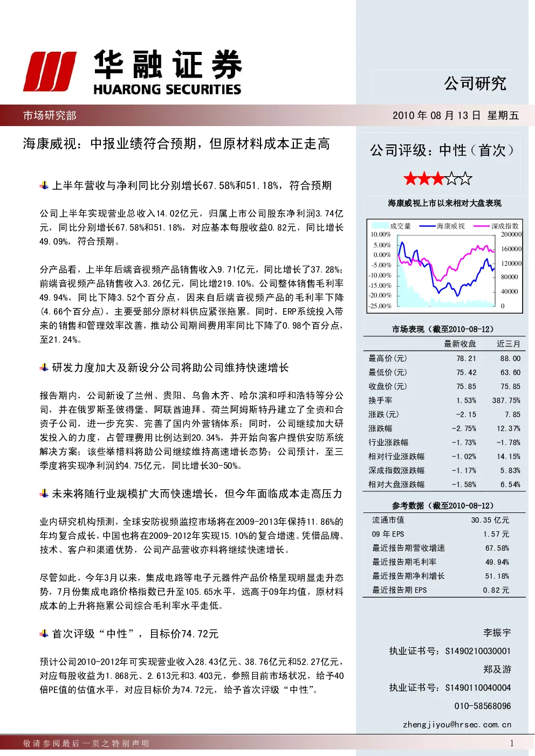This screenshot has height=756, width=535.
Task: Click the value 88.00
Action: [510, 358]
